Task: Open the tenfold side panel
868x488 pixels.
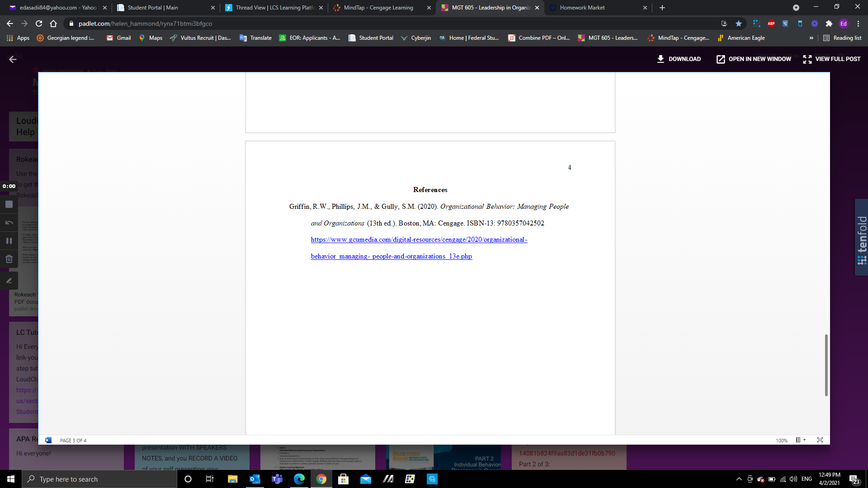Action: (862, 237)
